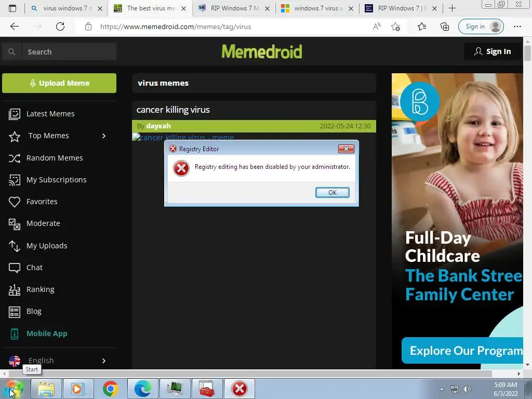Open the Favorites list icon
Image resolution: width=532 pixels, height=399 pixels.
[422, 26]
